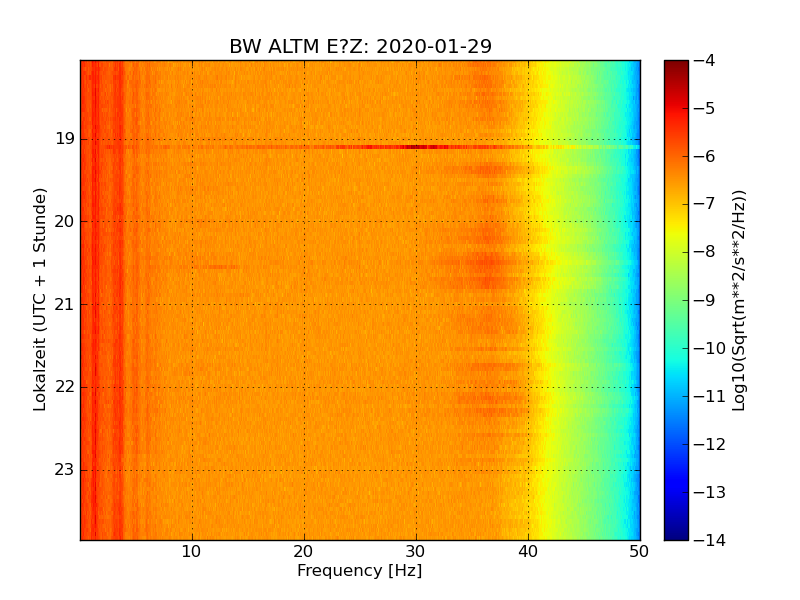Click the x-axis tick label 20

coord(304,552)
